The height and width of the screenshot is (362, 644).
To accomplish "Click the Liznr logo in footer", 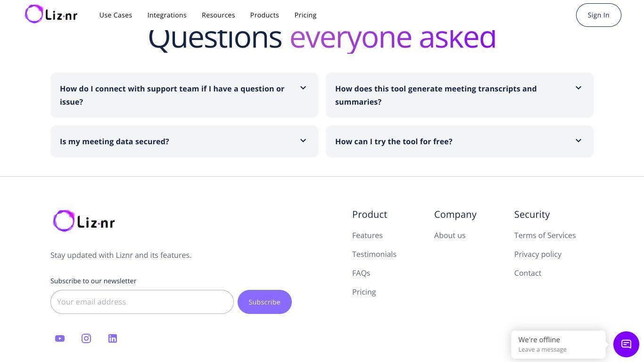I will [x=84, y=221].
